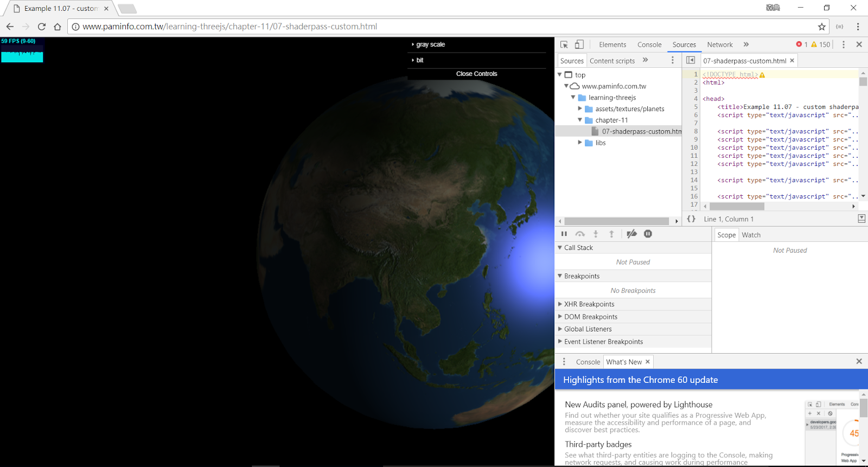
Task: Collapse the top frame tree node
Action: pyautogui.click(x=559, y=75)
